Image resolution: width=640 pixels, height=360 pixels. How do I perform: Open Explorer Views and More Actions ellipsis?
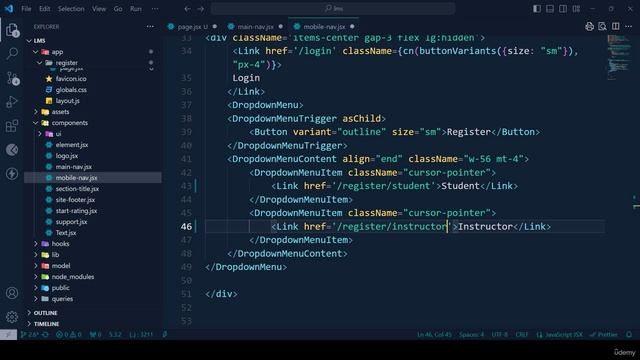pyautogui.click(x=150, y=27)
